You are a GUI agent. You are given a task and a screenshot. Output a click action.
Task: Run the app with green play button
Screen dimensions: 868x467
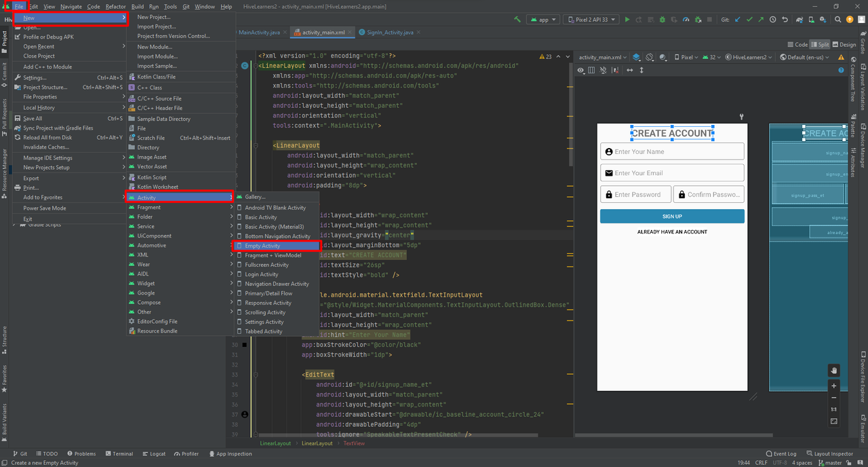pos(627,20)
